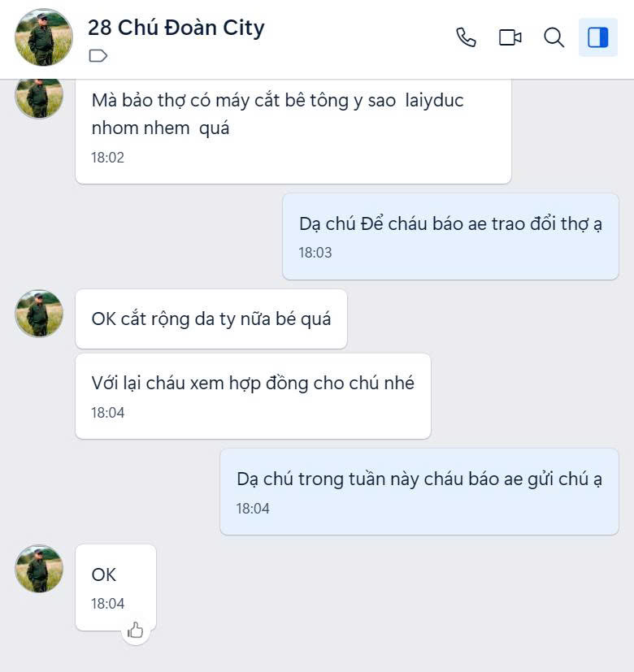Click the message 'OK cắt rộng da ty nữa'
Viewport: 634px width, 672px height.
[211, 319]
